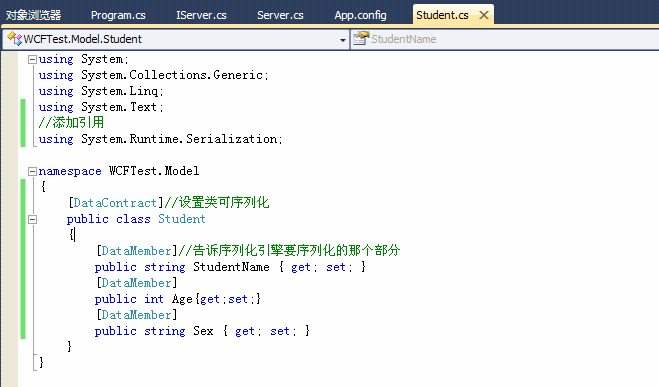This screenshot has height=387, width=659.
Task: Click the Sex property name
Action: click(x=203, y=331)
